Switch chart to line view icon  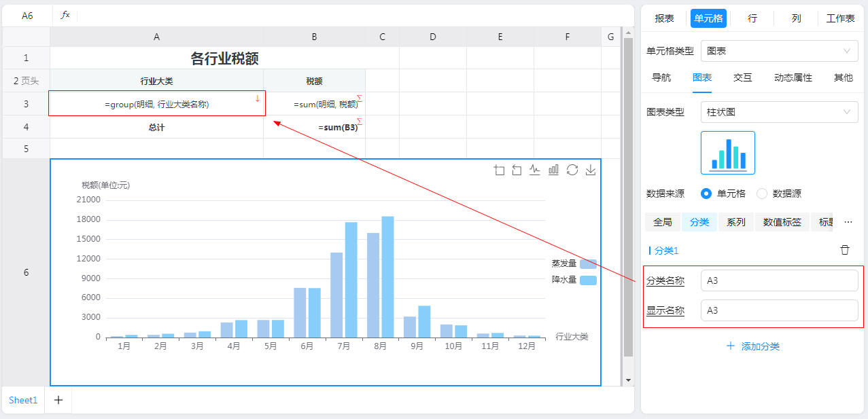tap(536, 170)
